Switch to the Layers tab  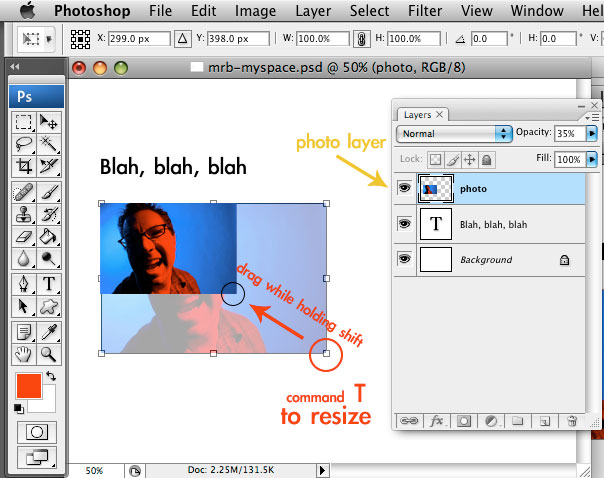coord(418,115)
